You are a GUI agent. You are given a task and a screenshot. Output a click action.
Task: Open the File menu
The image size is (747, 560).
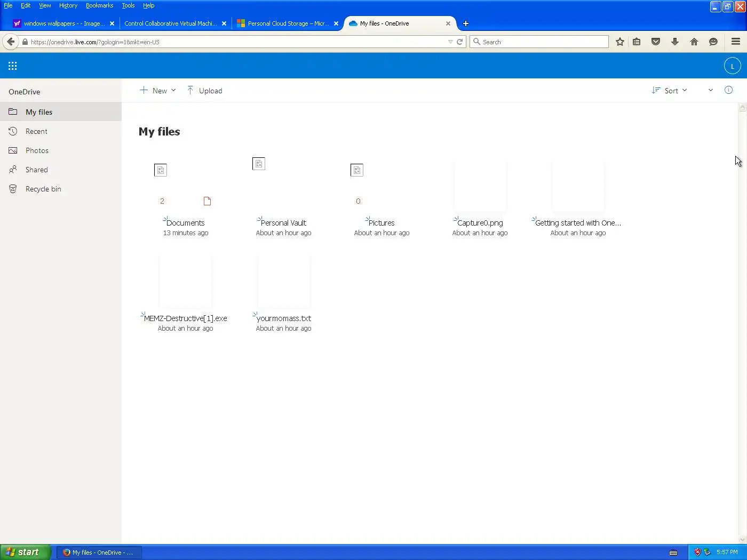coord(8,5)
